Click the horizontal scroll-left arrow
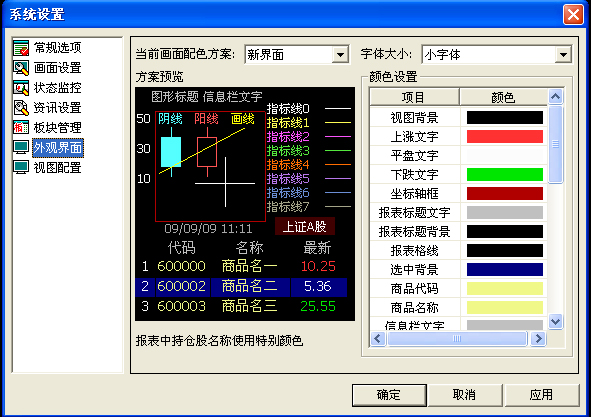The width and height of the screenshot is (591, 417). (x=378, y=339)
